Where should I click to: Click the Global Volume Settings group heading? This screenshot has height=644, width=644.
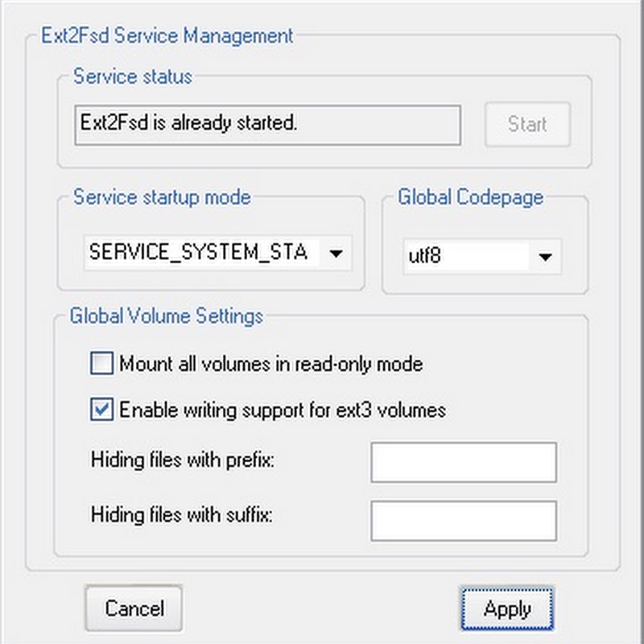pos(167,316)
